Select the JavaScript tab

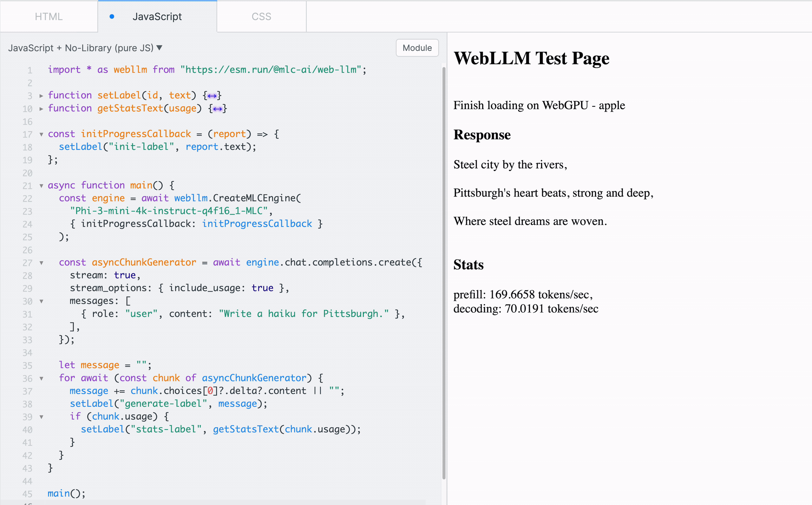pyautogui.click(x=157, y=16)
